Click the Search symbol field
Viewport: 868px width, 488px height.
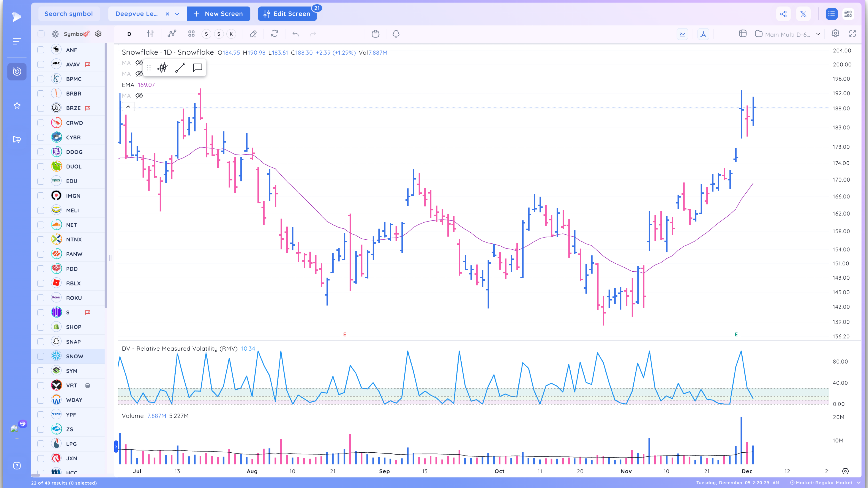click(x=69, y=14)
